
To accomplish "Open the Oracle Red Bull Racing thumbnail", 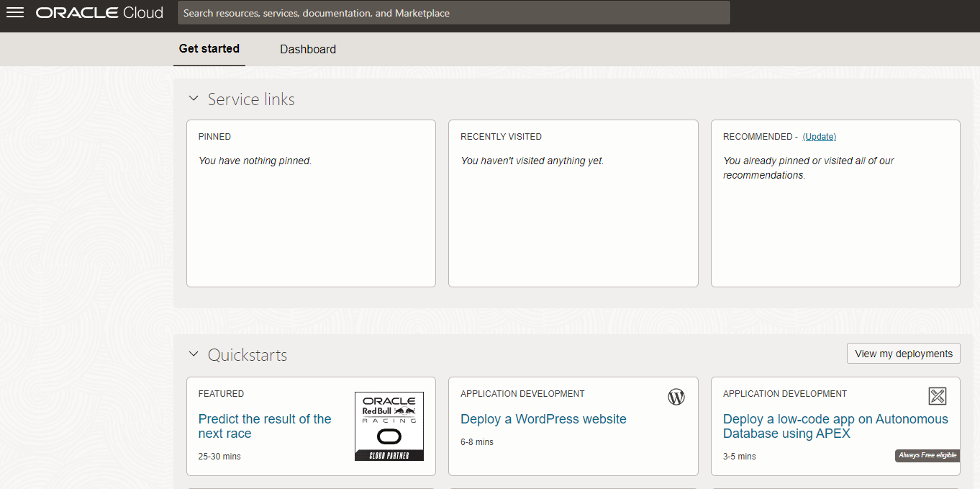I will pos(389,426).
